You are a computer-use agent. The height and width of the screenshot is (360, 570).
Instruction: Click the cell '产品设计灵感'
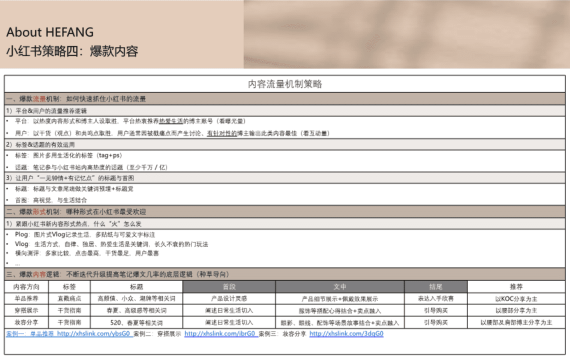tap(229, 299)
